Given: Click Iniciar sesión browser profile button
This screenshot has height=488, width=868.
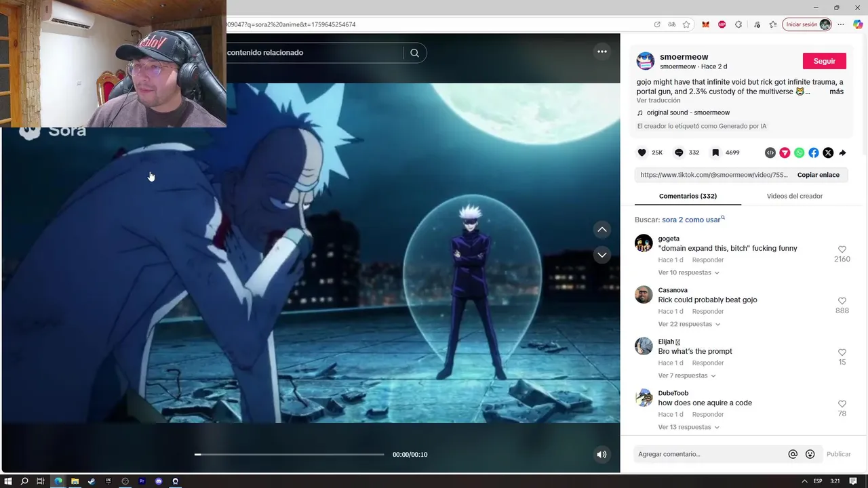Looking at the screenshot, I should pyautogui.click(x=807, y=24).
